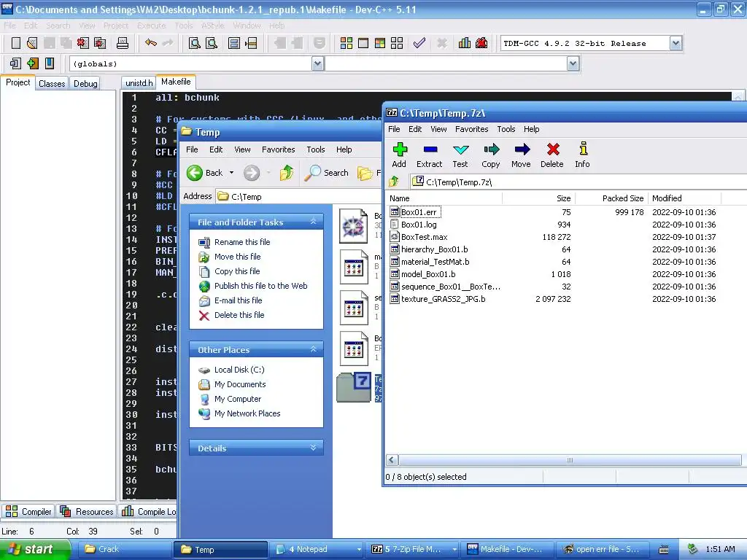
Task: Sort by Modified column header in 7-Zip
Action: pos(684,198)
